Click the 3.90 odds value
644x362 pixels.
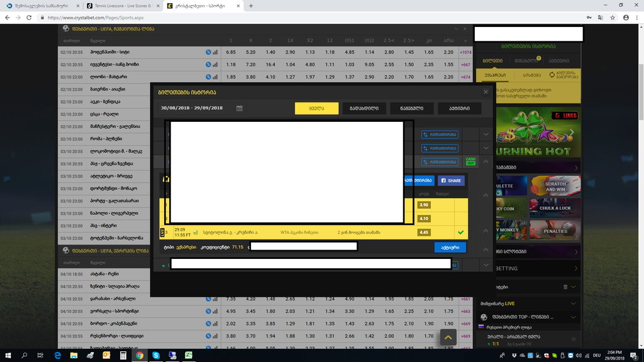tap(424, 205)
